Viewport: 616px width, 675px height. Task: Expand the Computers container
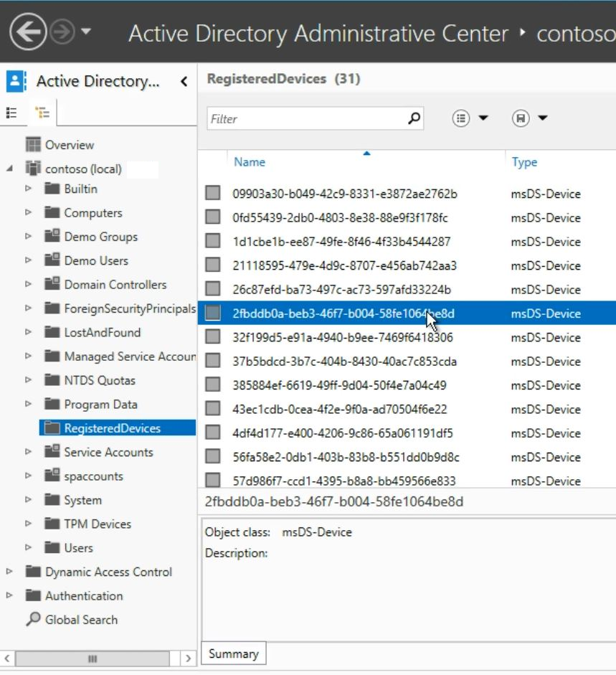coord(28,212)
